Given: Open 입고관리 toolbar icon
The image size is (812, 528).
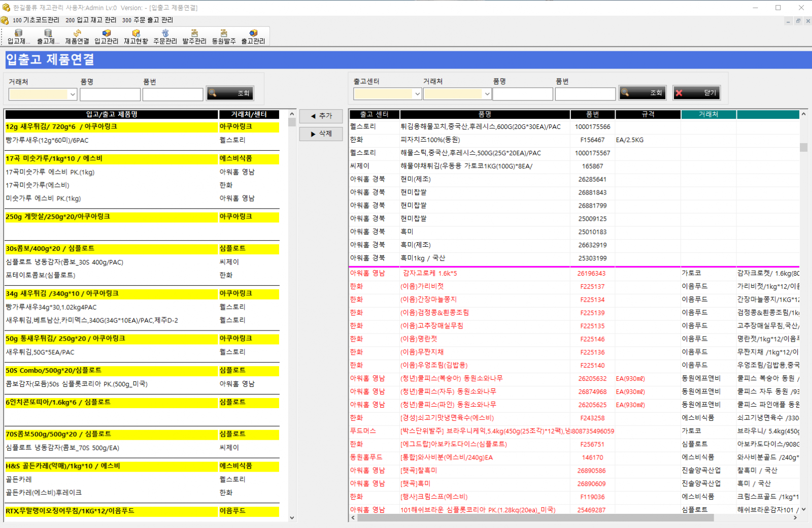Looking at the screenshot, I should point(107,37).
